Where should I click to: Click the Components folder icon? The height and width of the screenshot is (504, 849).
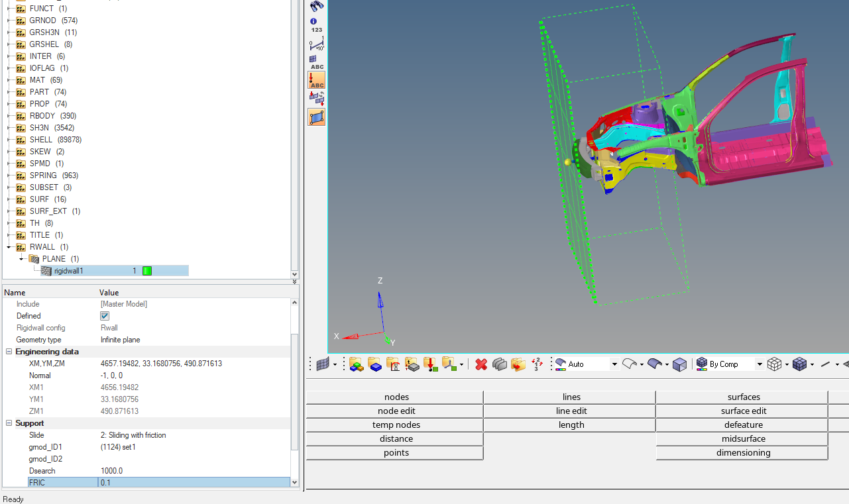coord(375,364)
